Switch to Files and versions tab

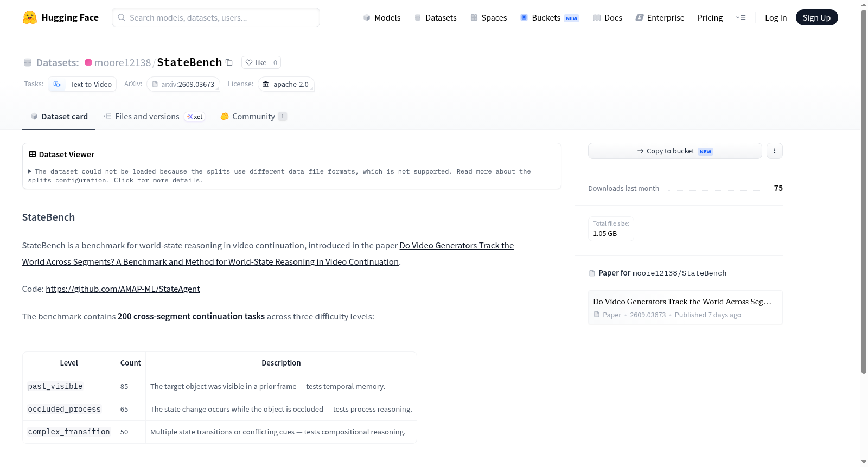click(x=154, y=117)
